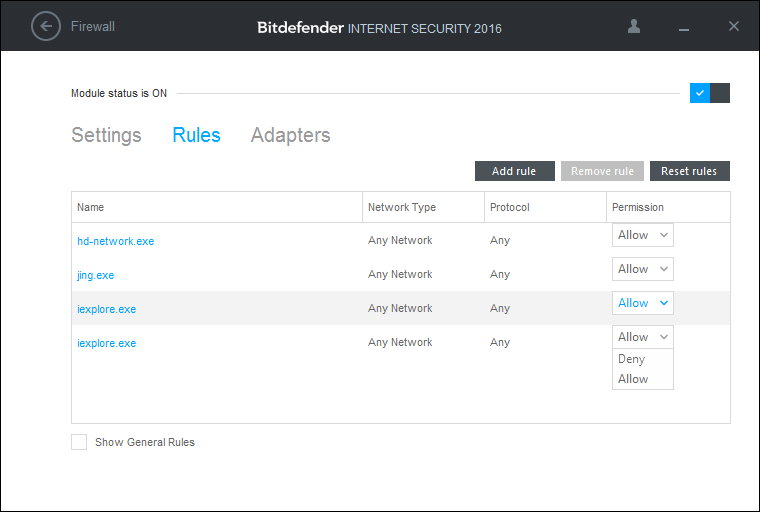Select Any Network cell in hd-network.exe row
Screen dimensions: 760x512
click(x=400, y=240)
